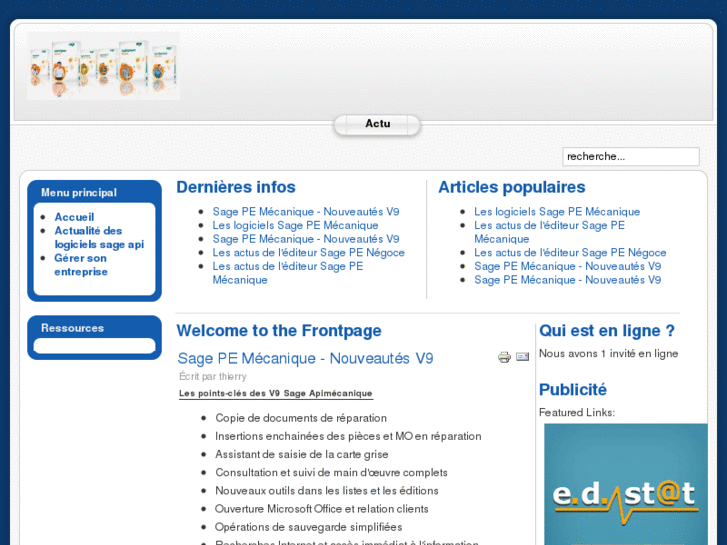Open the e.d.st@t advertisement banner
This screenshot has height=545, width=727.
coord(625,484)
